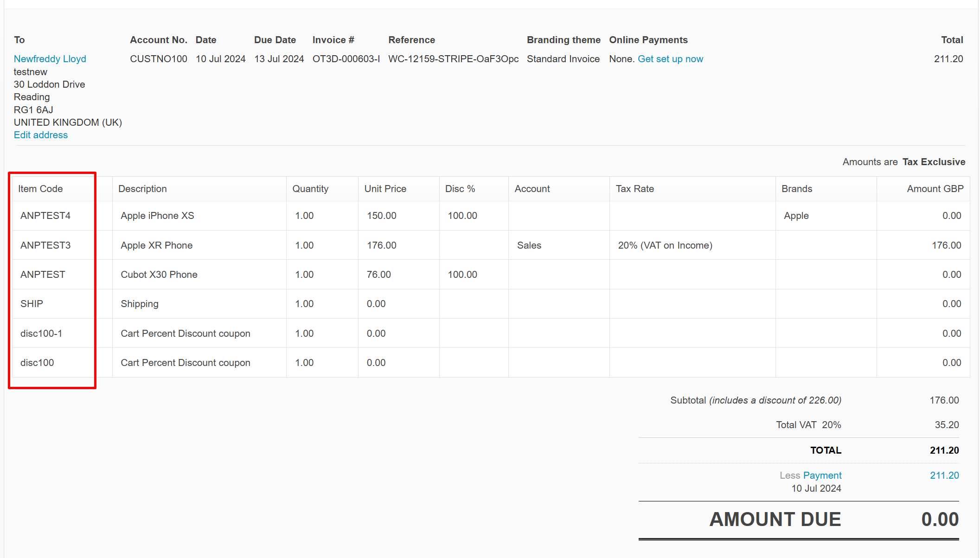Click the Sales account cell
Image resolution: width=980 pixels, height=558 pixels.
click(x=529, y=245)
